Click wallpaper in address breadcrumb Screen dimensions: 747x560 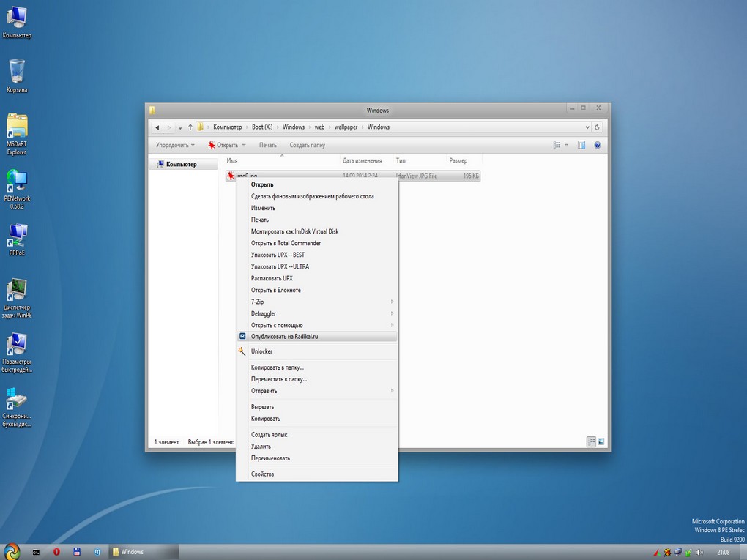click(346, 127)
